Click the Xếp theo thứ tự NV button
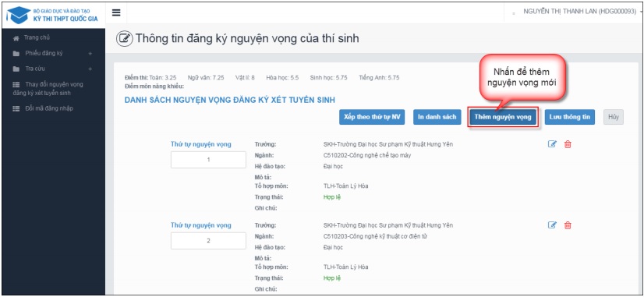Viewport: 644px width, 297px height. click(x=372, y=117)
